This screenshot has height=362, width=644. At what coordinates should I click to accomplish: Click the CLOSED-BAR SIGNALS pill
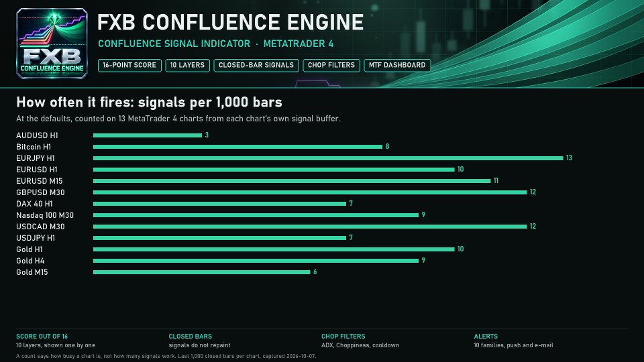click(256, 65)
